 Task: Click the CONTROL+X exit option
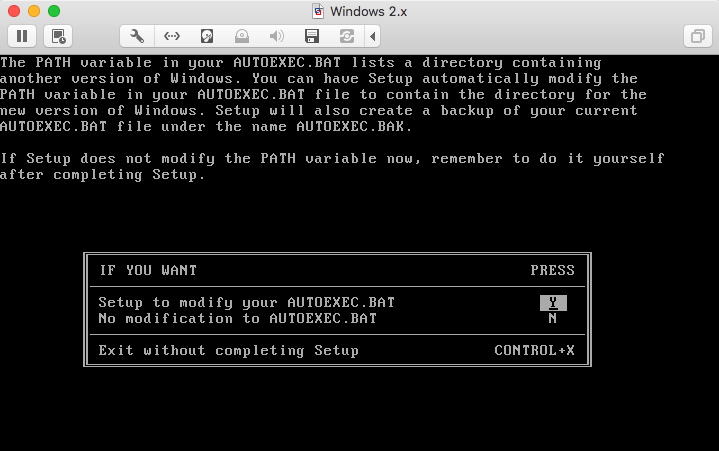[x=534, y=351]
